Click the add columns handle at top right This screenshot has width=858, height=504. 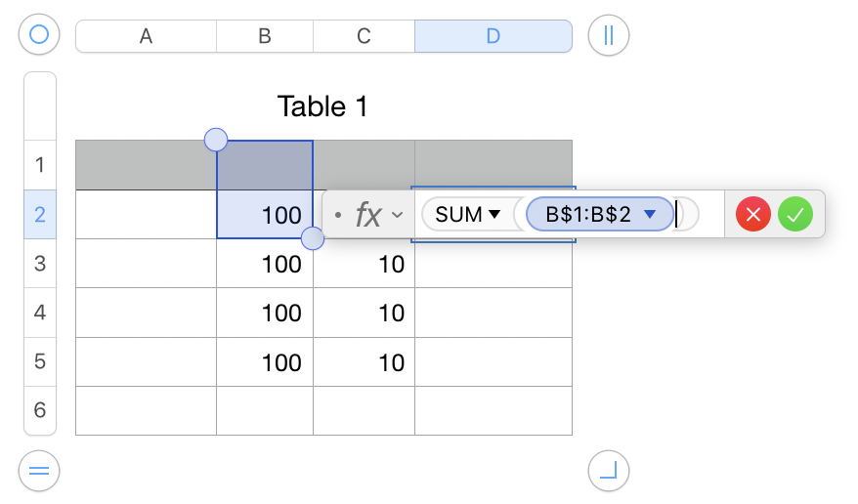tap(609, 36)
